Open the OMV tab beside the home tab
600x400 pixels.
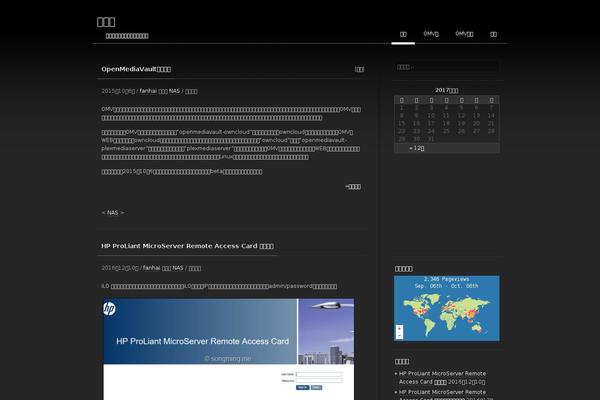(431, 34)
